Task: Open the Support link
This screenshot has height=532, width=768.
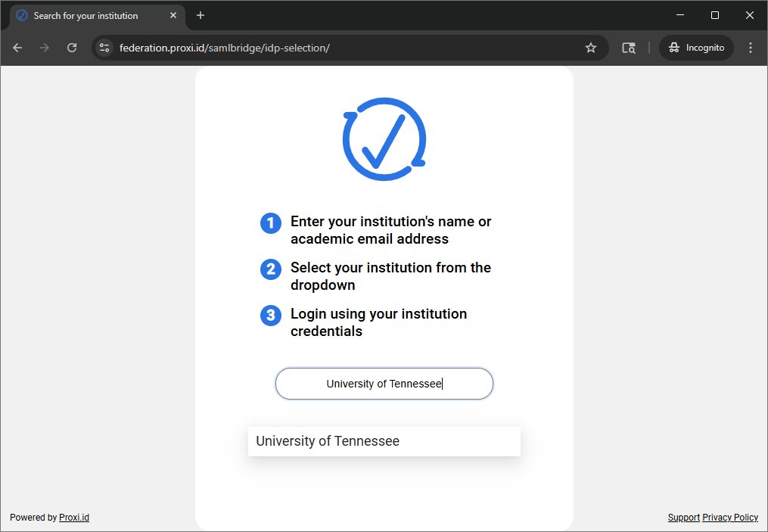Action: 683,518
